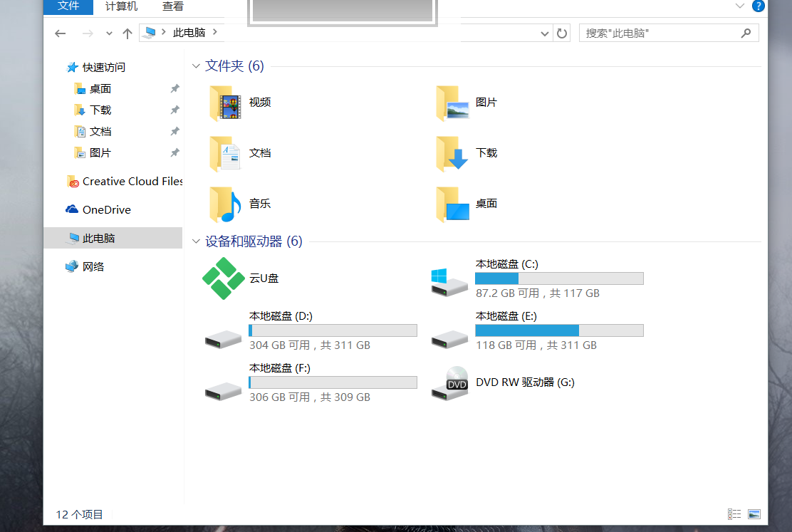The height and width of the screenshot is (532, 792).
Task: Click the 本地磁盘 (E:) usage bar
Action: coord(559,330)
